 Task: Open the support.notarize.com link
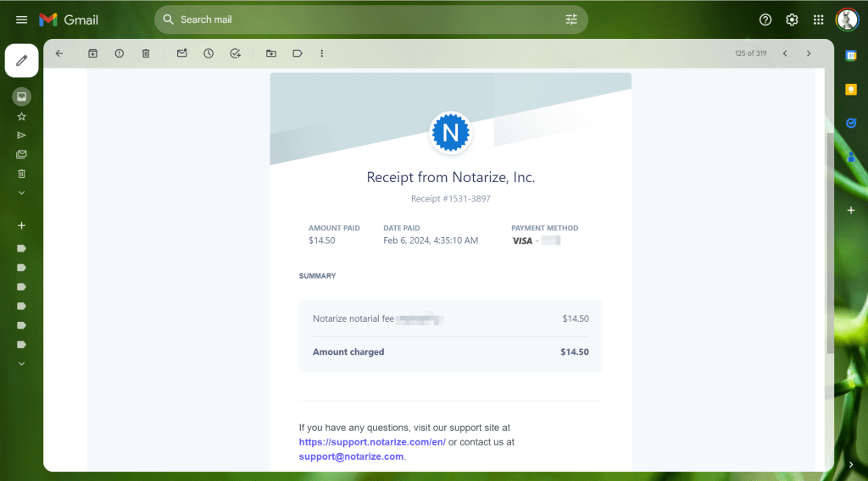pos(372,442)
